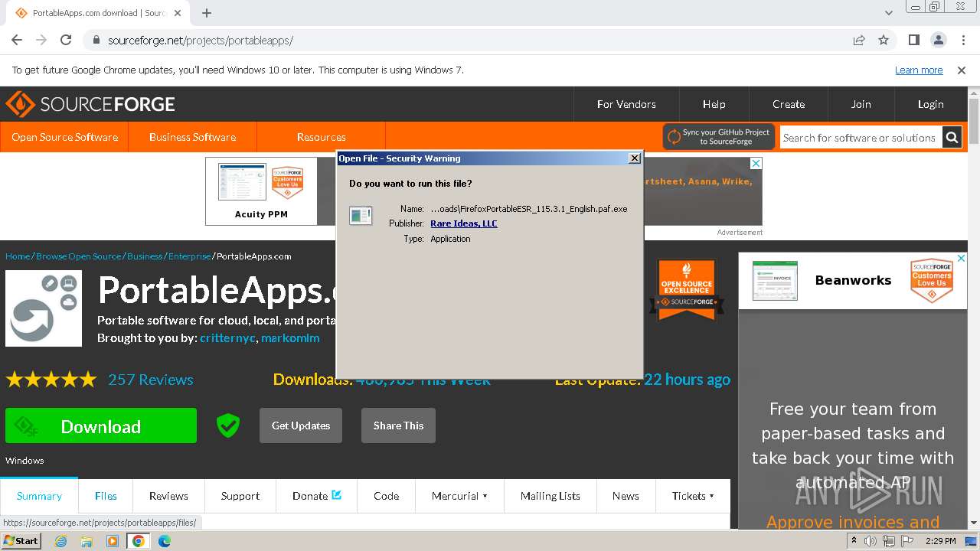
Task: Open the Help link
Action: (x=714, y=104)
